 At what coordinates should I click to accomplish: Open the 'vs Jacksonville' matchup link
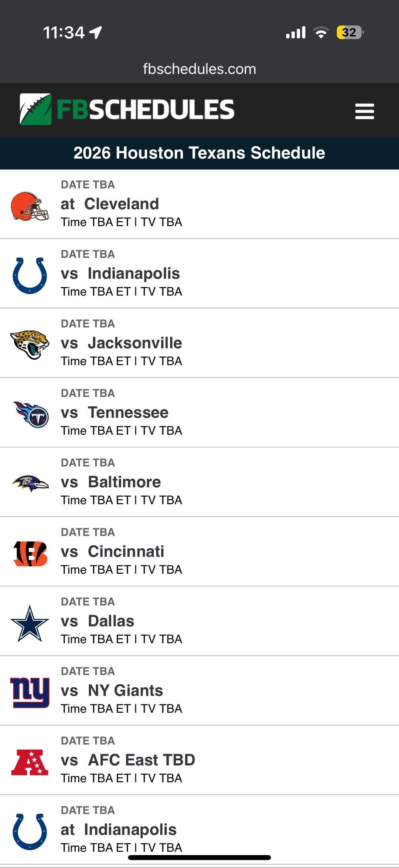click(x=121, y=343)
